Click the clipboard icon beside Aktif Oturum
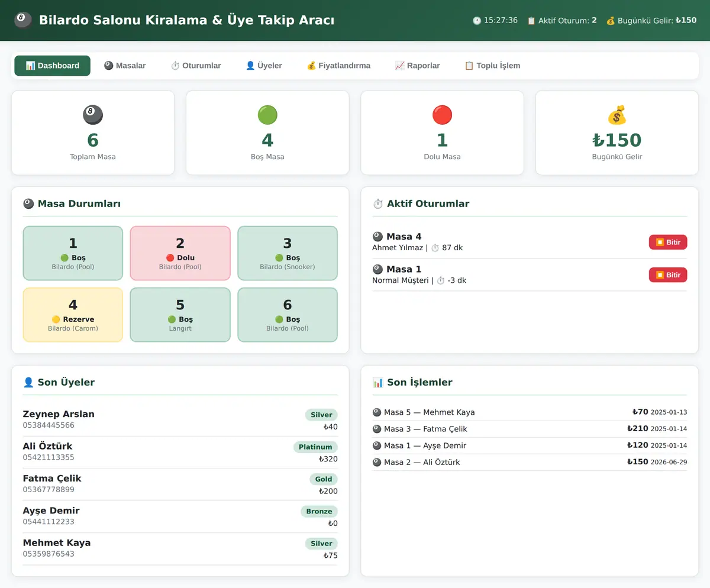Viewport: 710px width, 588px height. tap(531, 21)
